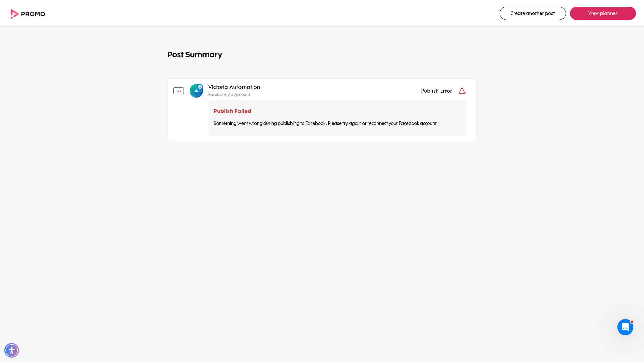Open the View planner button
This screenshot has width=644, height=362.
[602, 13]
